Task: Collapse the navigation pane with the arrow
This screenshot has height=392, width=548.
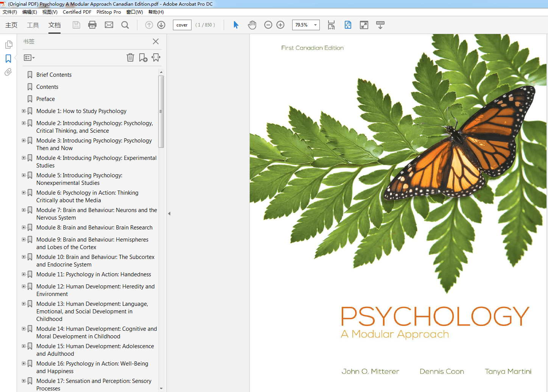Action: pyautogui.click(x=169, y=213)
